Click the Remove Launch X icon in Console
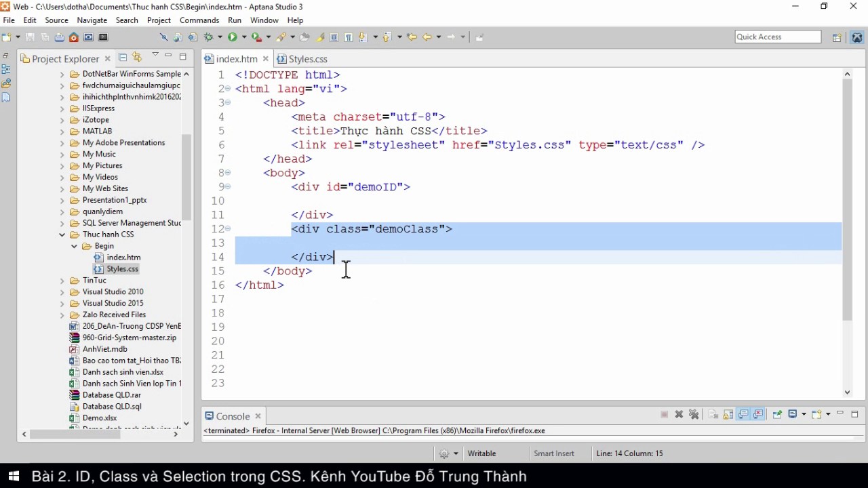The width and height of the screenshot is (868, 488). (x=679, y=415)
